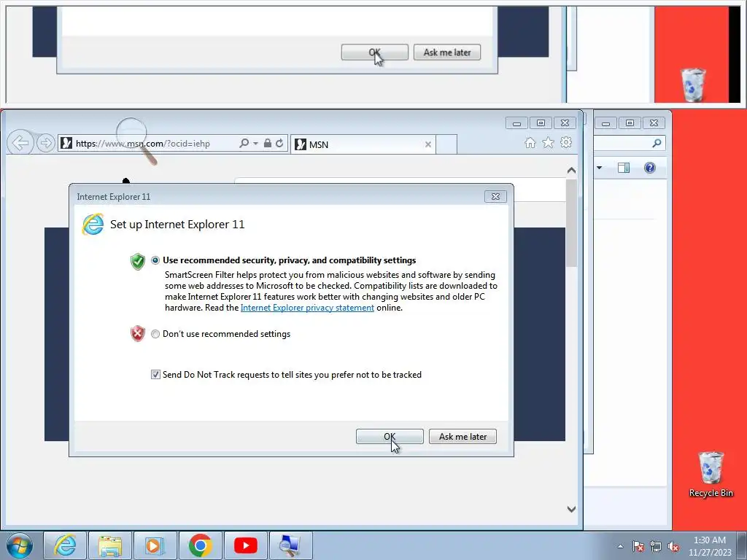Open File Explorer from the taskbar
This screenshot has width=747, height=560.
click(x=110, y=545)
